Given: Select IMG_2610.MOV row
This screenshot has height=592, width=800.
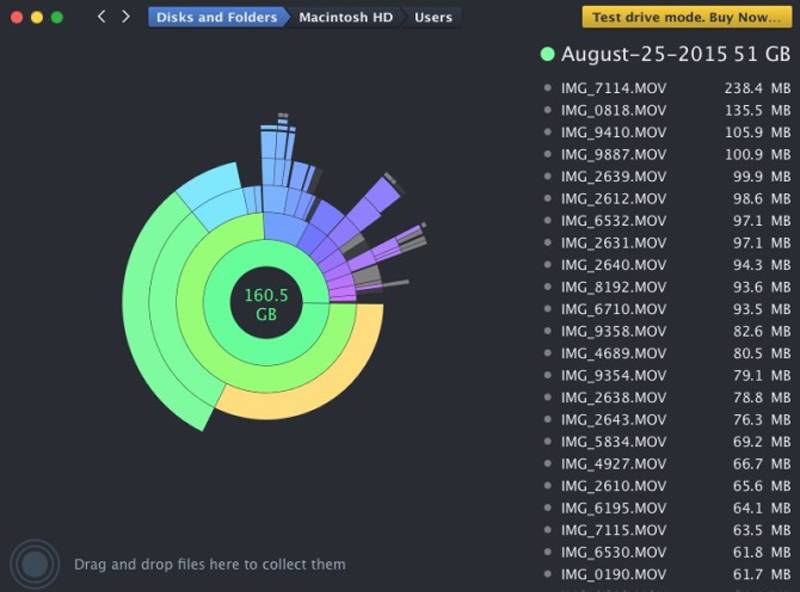Looking at the screenshot, I should click(x=667, y=486).
